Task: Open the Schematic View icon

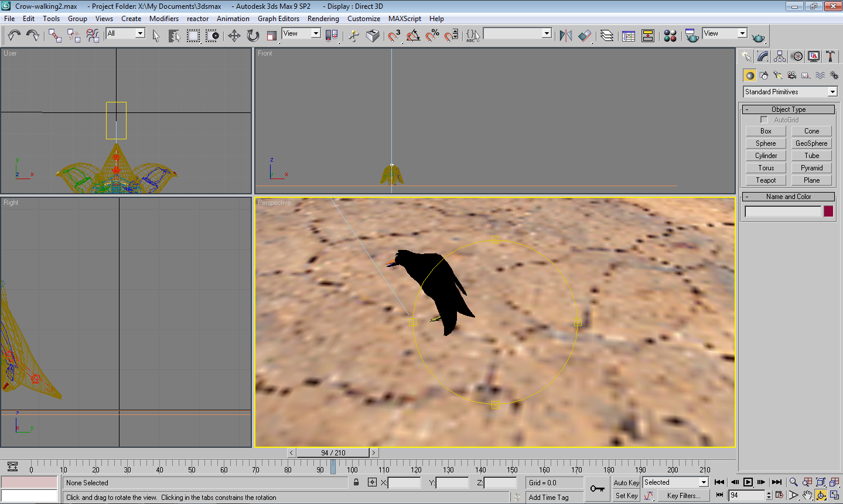Action: click(x=648, y=36)
